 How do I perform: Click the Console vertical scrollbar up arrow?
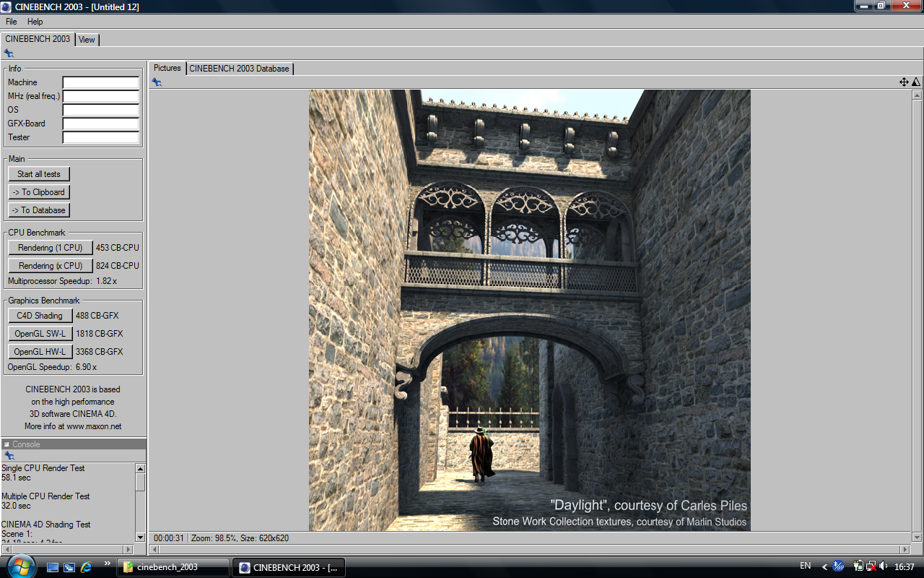click(141, 468)
